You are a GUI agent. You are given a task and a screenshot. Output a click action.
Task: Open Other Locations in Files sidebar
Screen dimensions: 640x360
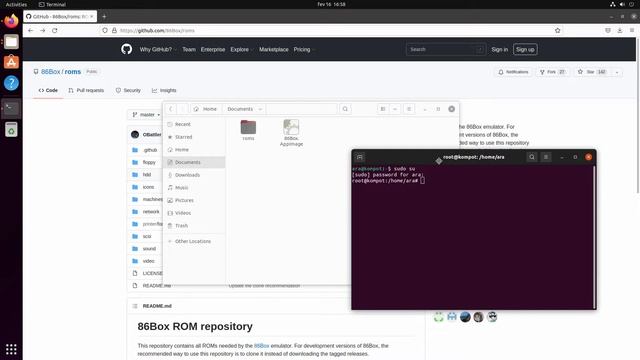click(x=194, y=241)
